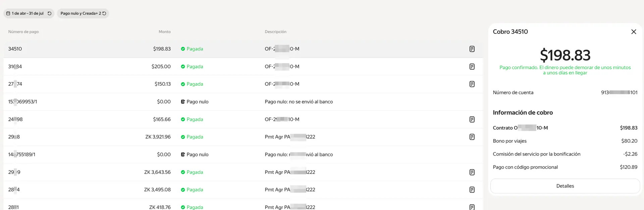The width and height of the screenshot is (644, 210).
Task: Open receipt icon for the $198.83 payment row
Action: (x=472, y=49)
